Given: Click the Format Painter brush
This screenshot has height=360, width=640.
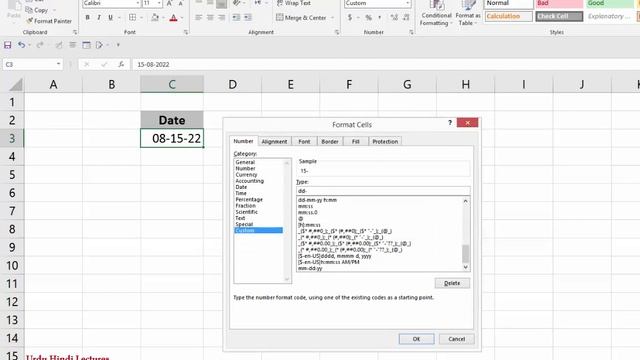Looking at the screenshot, I should click(29, 21).
